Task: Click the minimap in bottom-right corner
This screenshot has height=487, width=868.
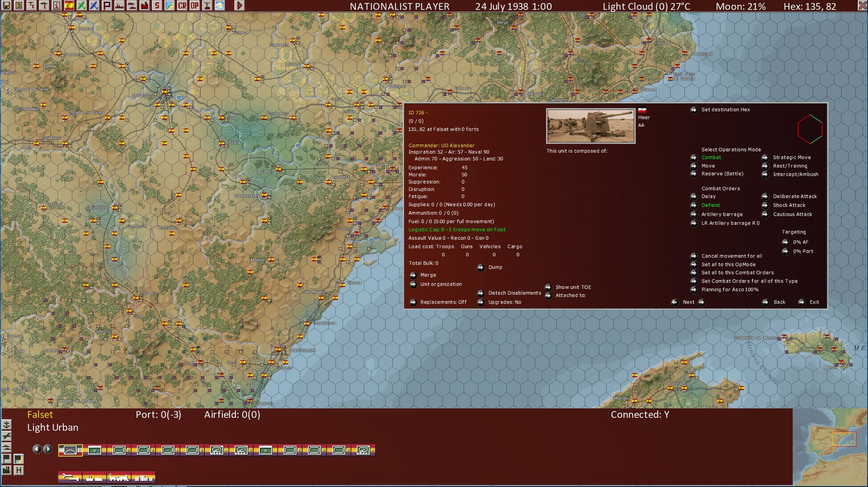Action: 830,447
